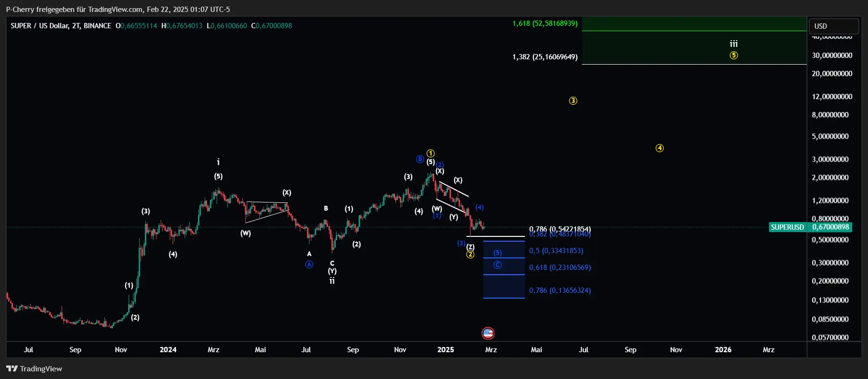Click the 2025 label on time axis
This screenshot has height=379, width=868.
point(446,350)
